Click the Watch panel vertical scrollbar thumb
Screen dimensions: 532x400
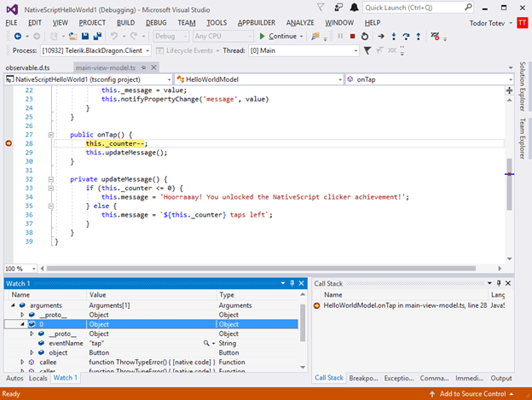(x=303, y=322)
